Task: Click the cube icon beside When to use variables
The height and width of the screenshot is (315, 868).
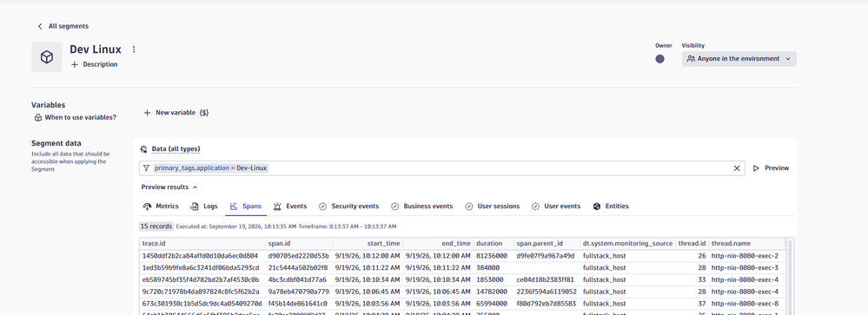Action: [38, 117]
